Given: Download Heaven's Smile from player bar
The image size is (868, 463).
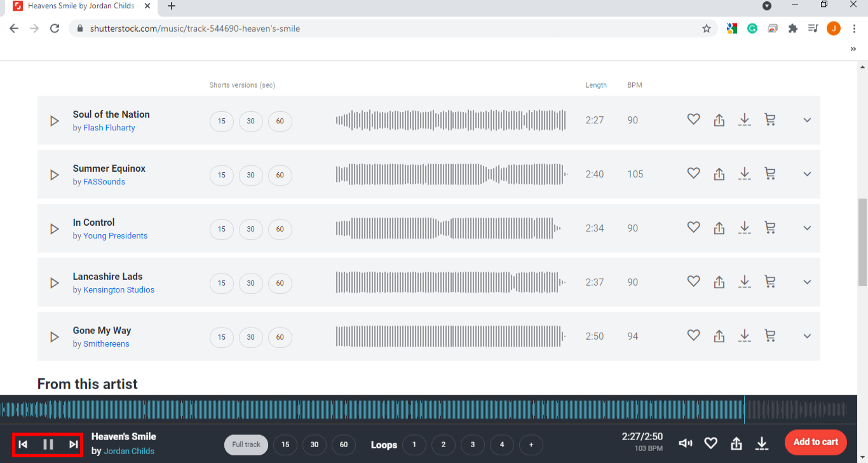Looking at the screenshot, I should point(762,443).
